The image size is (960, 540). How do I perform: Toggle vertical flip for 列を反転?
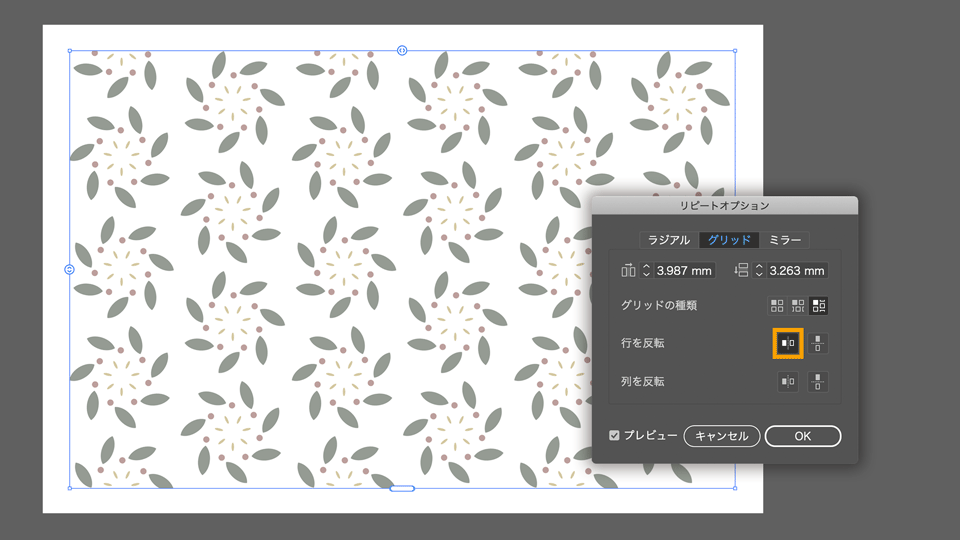pyautogui.click(x=818, y=381)
